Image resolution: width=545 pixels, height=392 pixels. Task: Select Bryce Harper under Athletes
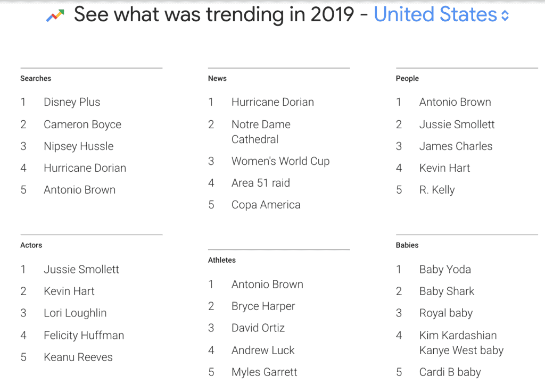pos(263,306)
